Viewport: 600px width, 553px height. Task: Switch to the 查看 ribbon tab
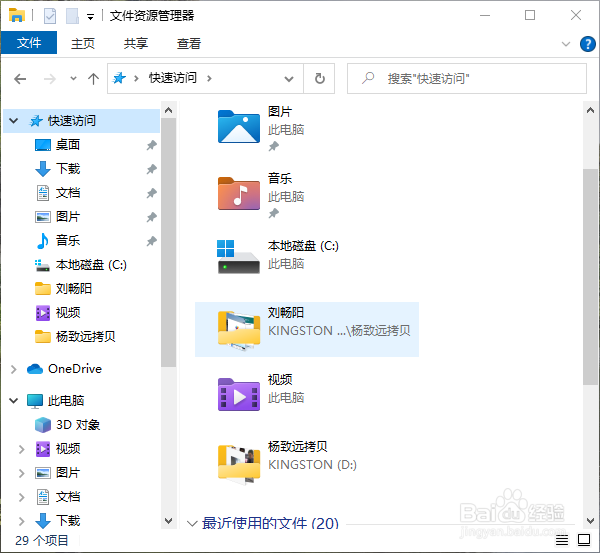pyautogui.click(x=189, y=43)
